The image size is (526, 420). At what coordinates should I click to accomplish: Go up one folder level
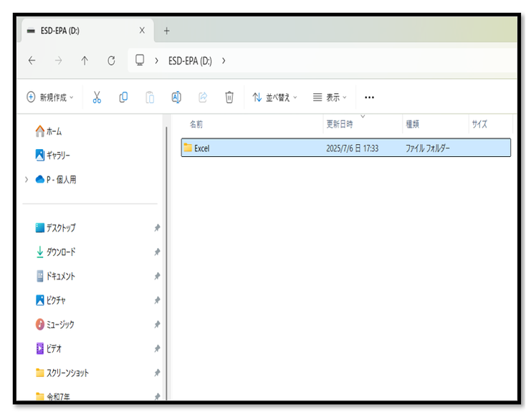pyautogui.click(x=85, y=61)
